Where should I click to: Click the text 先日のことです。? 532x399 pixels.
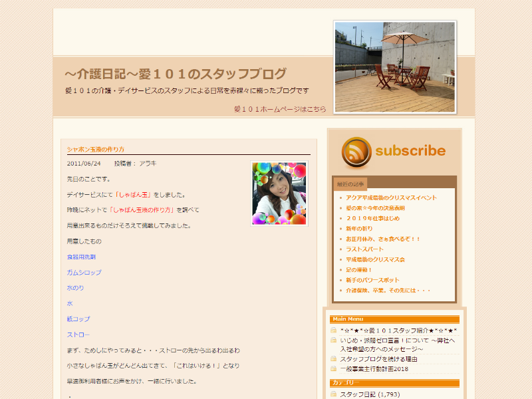tap(88, 179)
